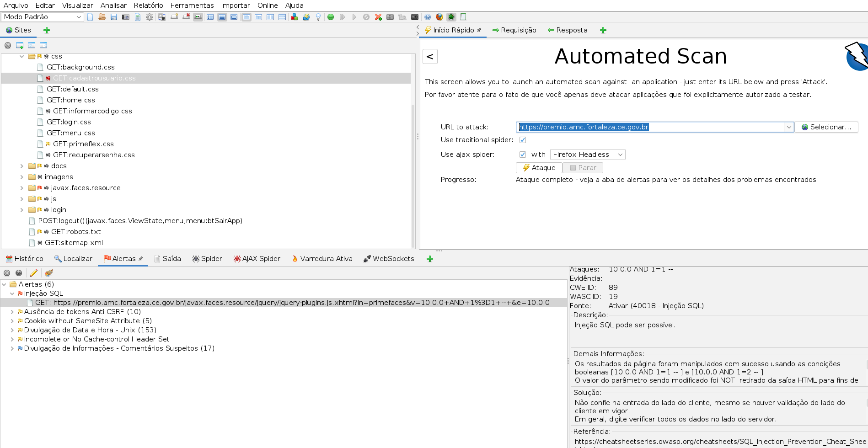The height and width of the screenshot is (448, 868).
Task: Expand the docs folder node
Action: pyautogui.click(x=21, y=166)
